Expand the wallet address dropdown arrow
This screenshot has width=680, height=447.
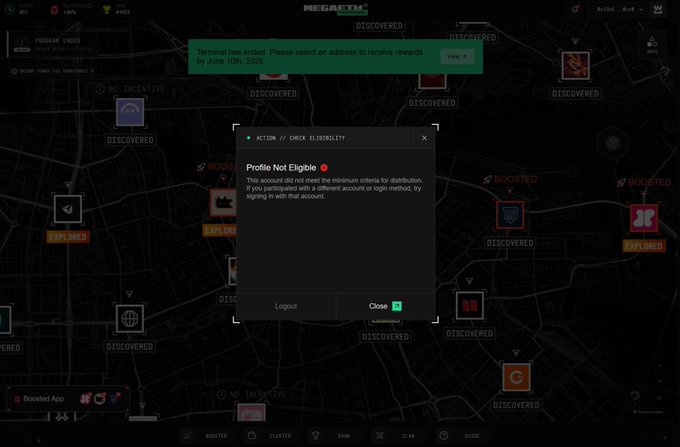click(x=641, y=10)
